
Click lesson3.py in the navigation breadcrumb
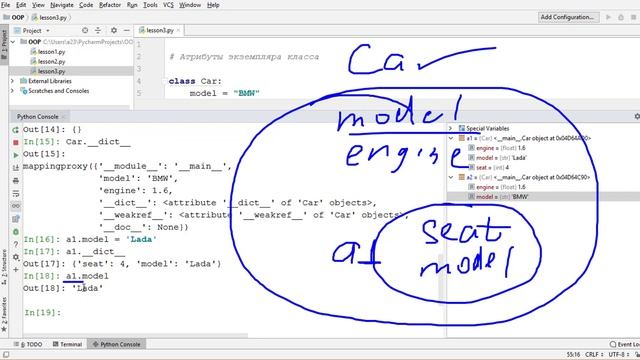coord(49,18)
